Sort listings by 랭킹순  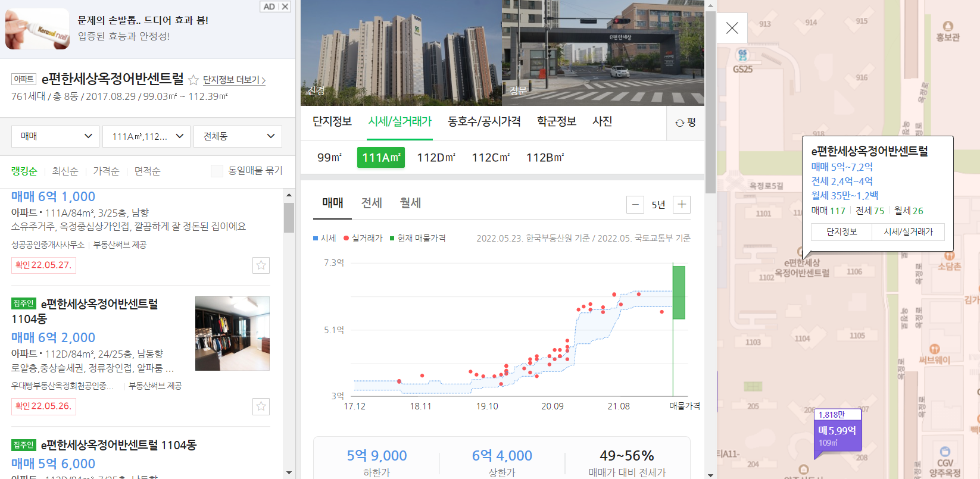point(24,171)
